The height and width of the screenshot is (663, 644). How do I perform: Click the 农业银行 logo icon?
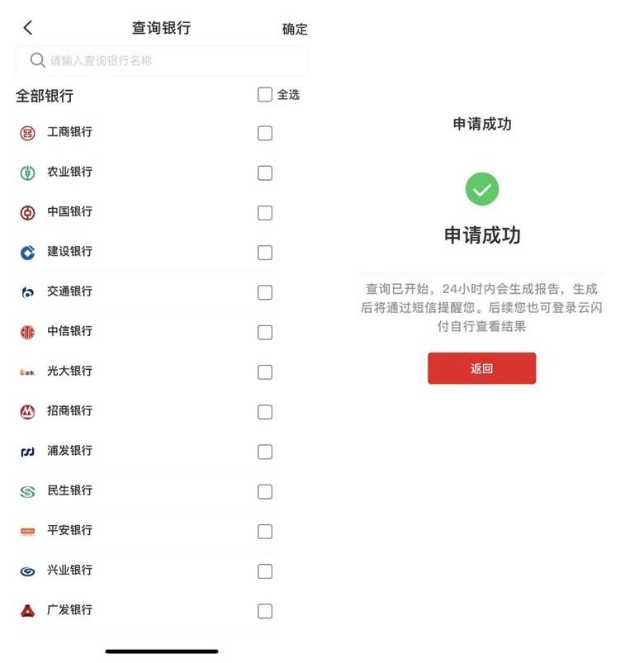coord(28,173)
